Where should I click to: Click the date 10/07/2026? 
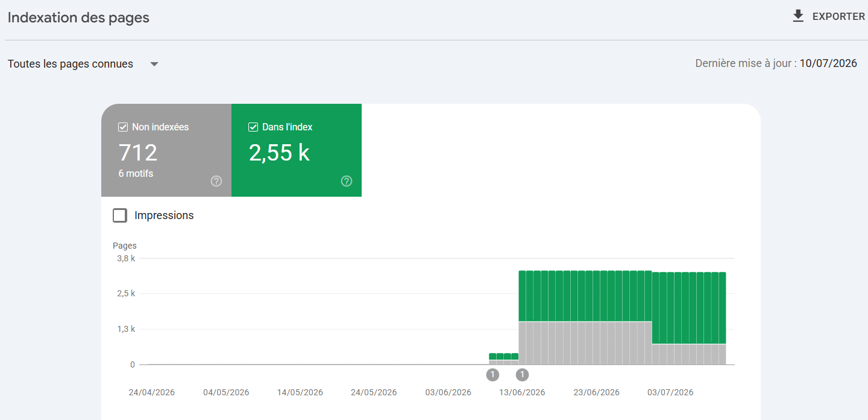828,63
